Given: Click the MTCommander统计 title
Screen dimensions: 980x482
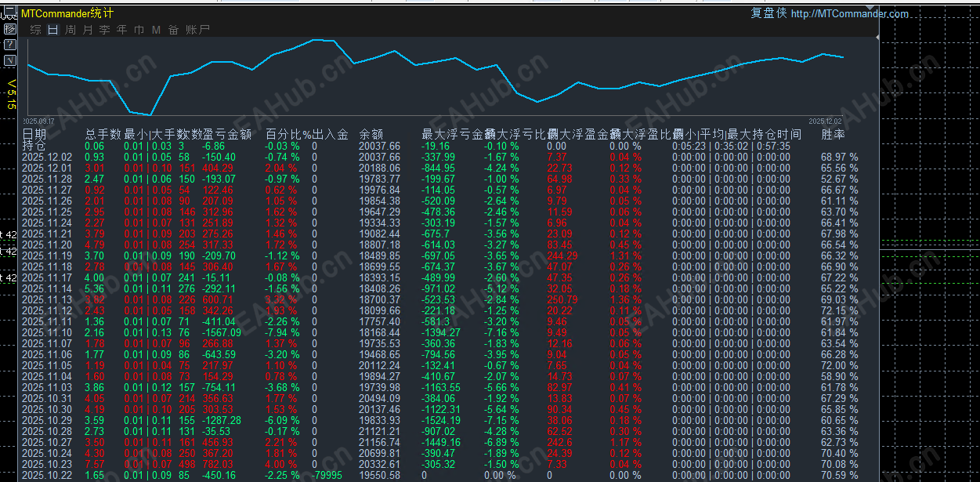Looking at the screenshot, I should pos(67,13).
